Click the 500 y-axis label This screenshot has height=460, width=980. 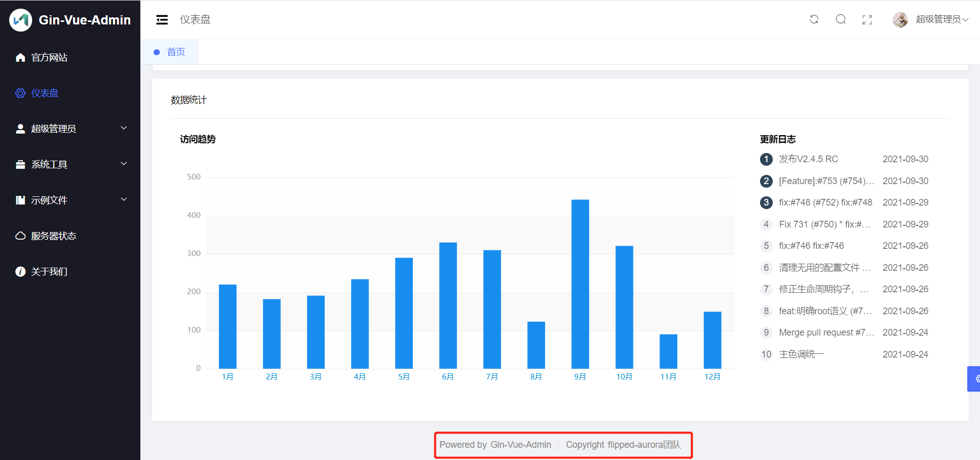click(x=194, y=177)
